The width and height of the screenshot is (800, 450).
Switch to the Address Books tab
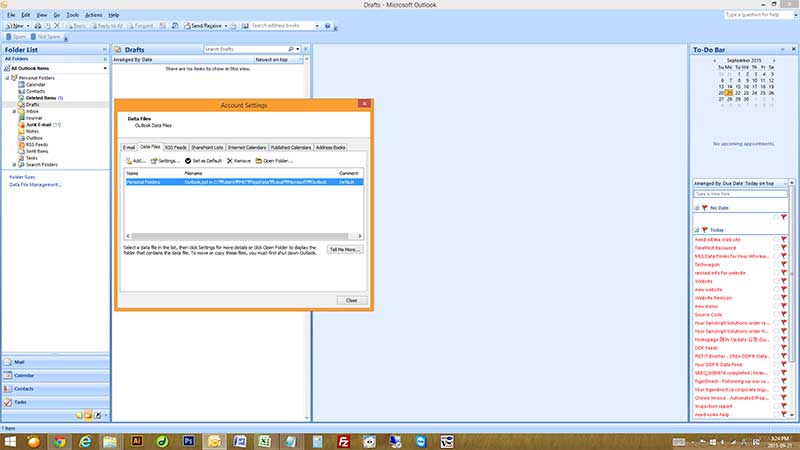(331, 147)
